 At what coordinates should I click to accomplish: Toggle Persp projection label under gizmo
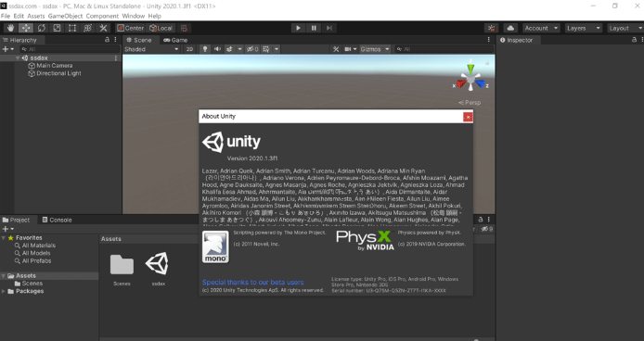click(x=470, y=103)
